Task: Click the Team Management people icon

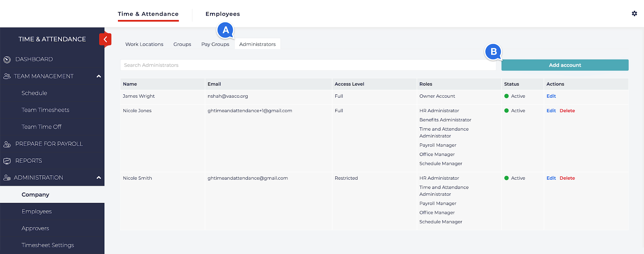Action: [x=7, y=76]
